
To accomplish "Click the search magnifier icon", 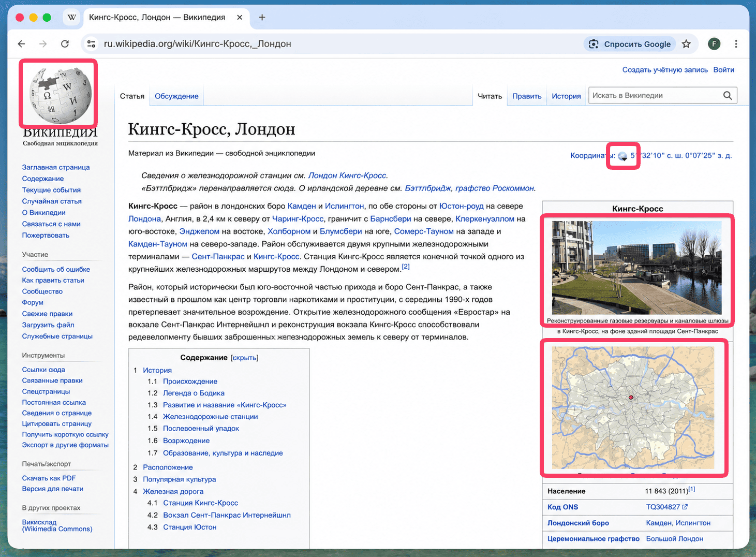I will click(x=728, y=95).
